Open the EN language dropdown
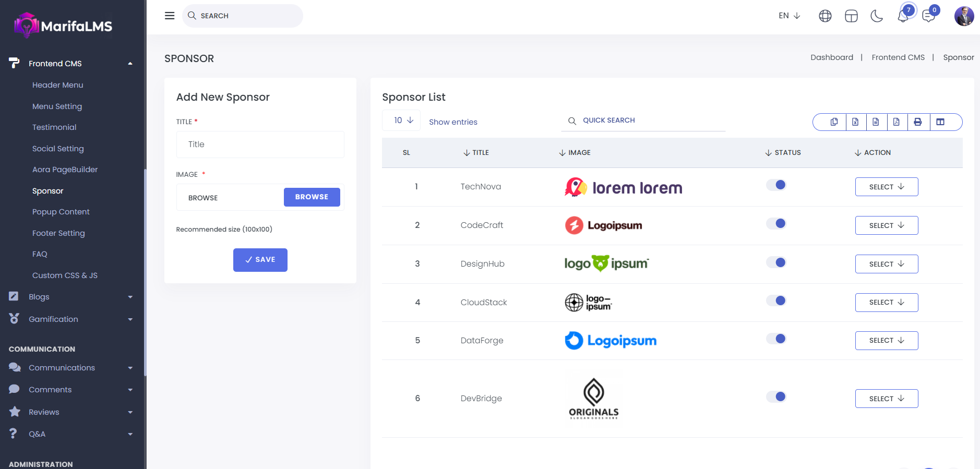980x469 pixels. 789,16
